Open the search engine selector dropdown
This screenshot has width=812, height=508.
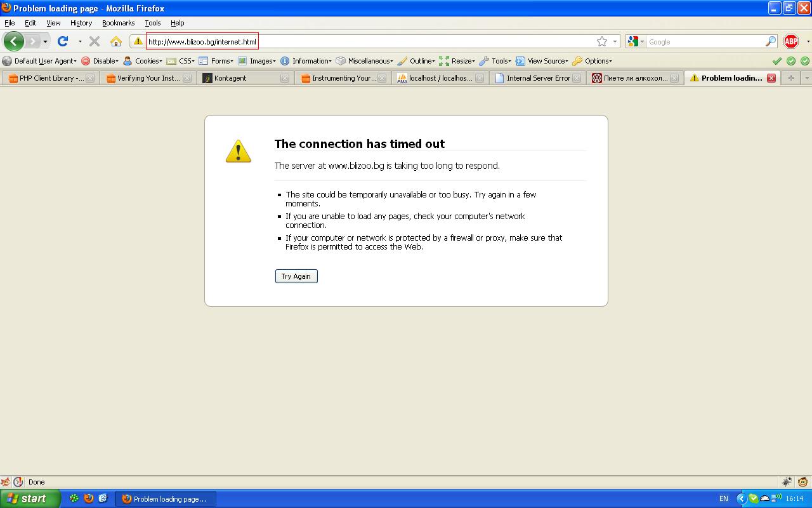636,41
